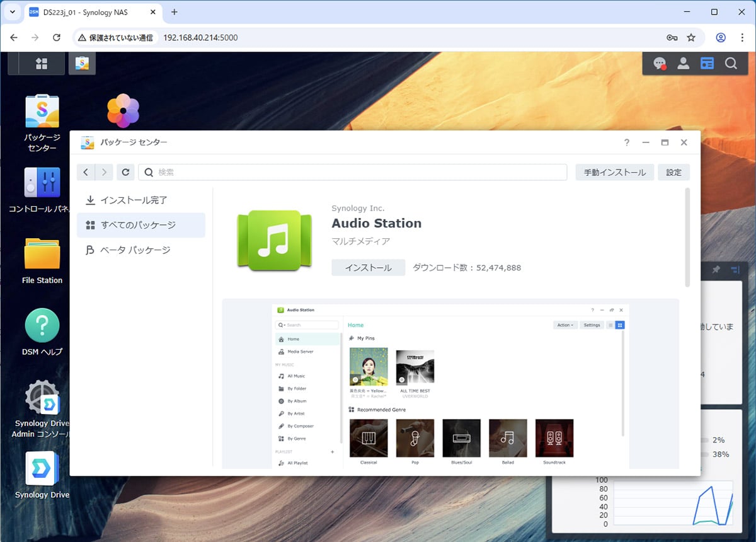Open DSM Help desktop icon
The width and height of the screenshot is (756, 542).
[x=42, y=326]
